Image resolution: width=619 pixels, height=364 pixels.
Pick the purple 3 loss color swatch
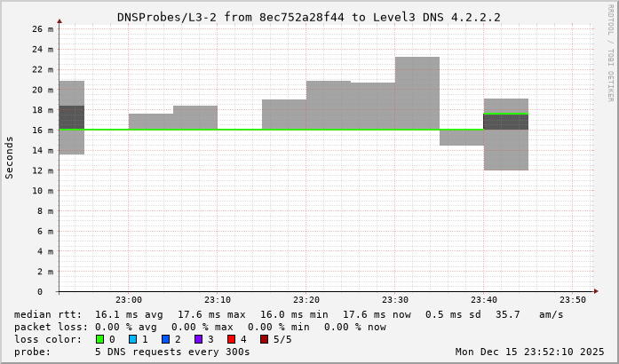[x=198, y=339]
